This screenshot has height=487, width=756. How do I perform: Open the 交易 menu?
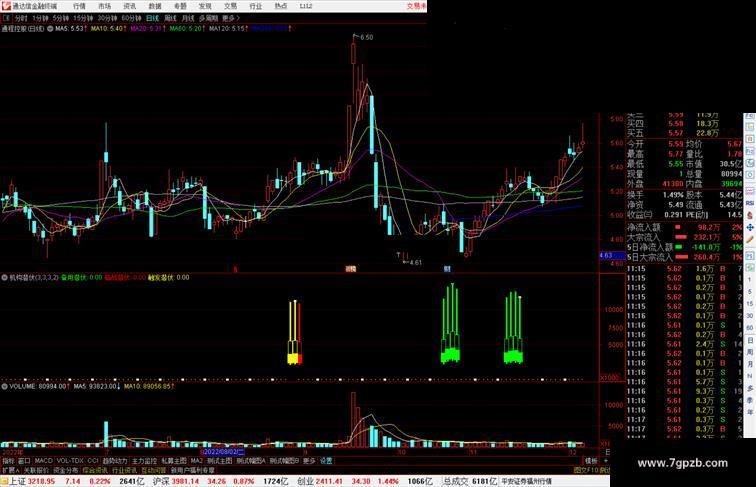(x=230, y=6)
